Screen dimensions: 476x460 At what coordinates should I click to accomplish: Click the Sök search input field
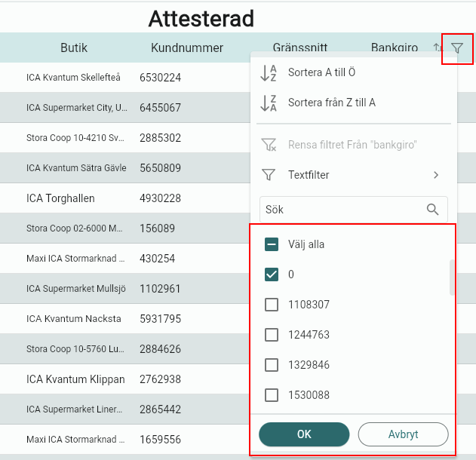click(354, 210)
